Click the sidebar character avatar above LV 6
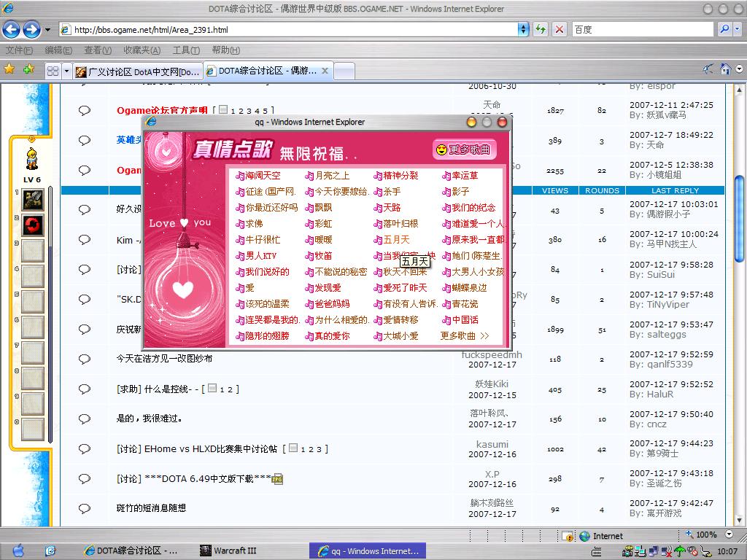747x560 pixels. click(x=32, y=160)
